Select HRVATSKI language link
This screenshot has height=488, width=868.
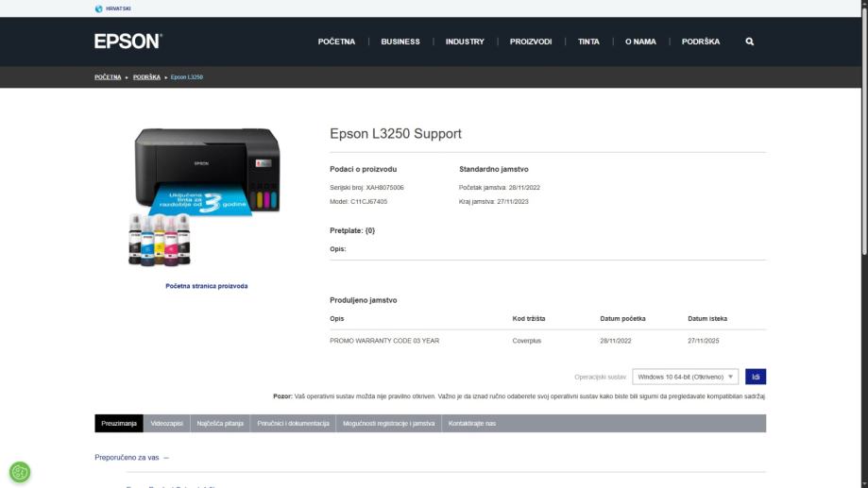pos(118,8)
